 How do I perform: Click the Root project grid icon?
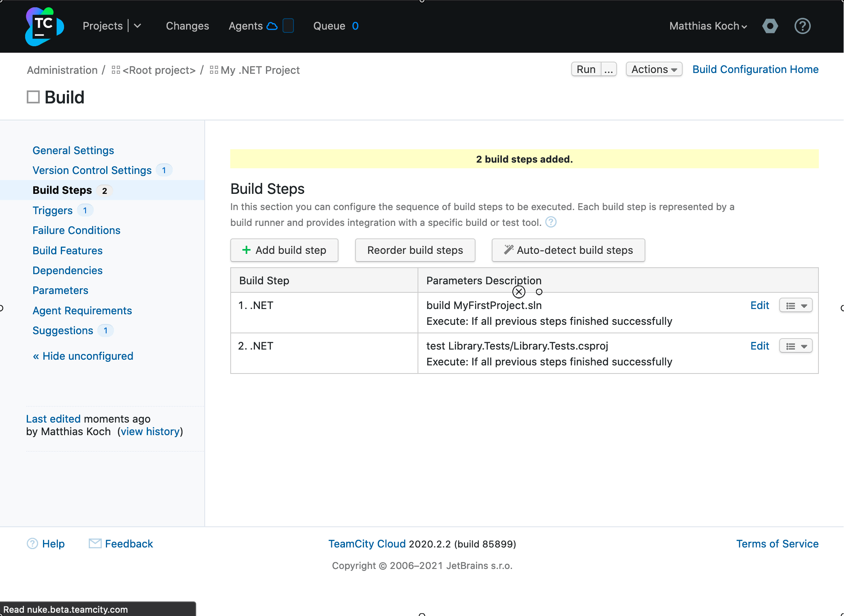pyautogui.click(x=116, y=70)
